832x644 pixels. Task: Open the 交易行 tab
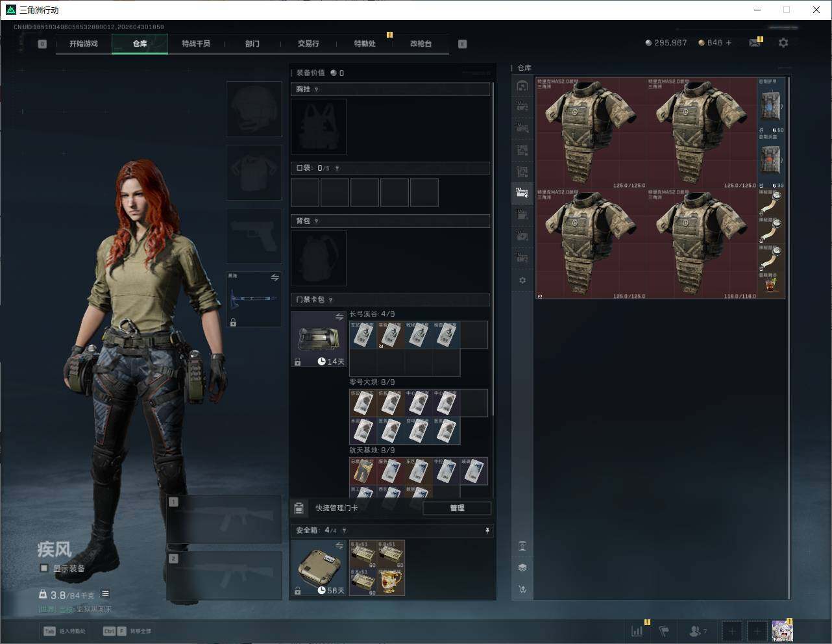308,44
